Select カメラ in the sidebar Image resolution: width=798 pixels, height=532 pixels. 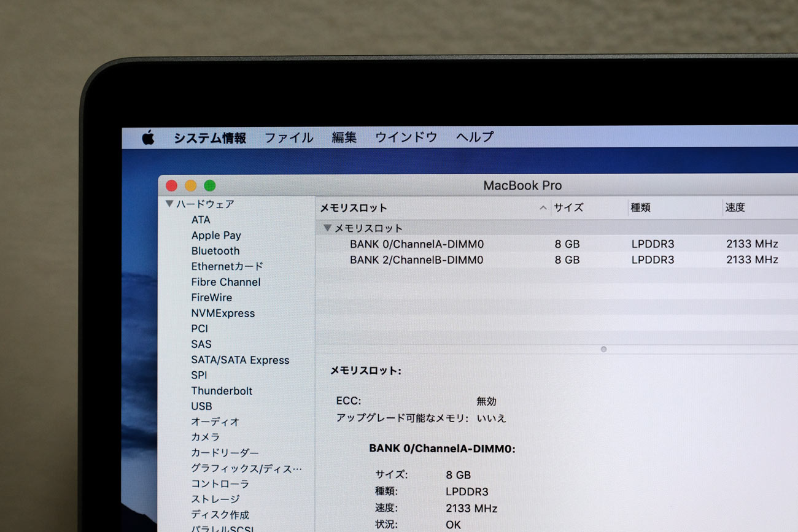click(x=205, y=438)
